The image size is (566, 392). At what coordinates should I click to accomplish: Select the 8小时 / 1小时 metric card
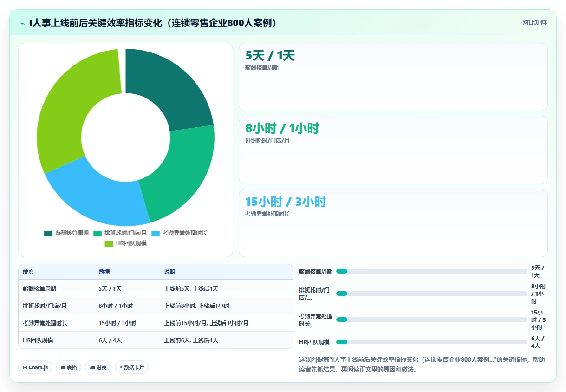click(x=393, y=150)
